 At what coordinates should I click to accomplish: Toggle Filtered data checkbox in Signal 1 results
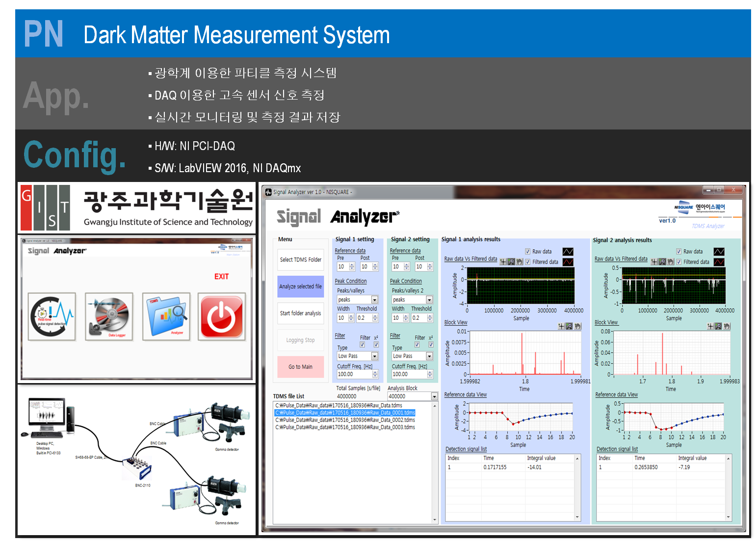pos(528,262)
